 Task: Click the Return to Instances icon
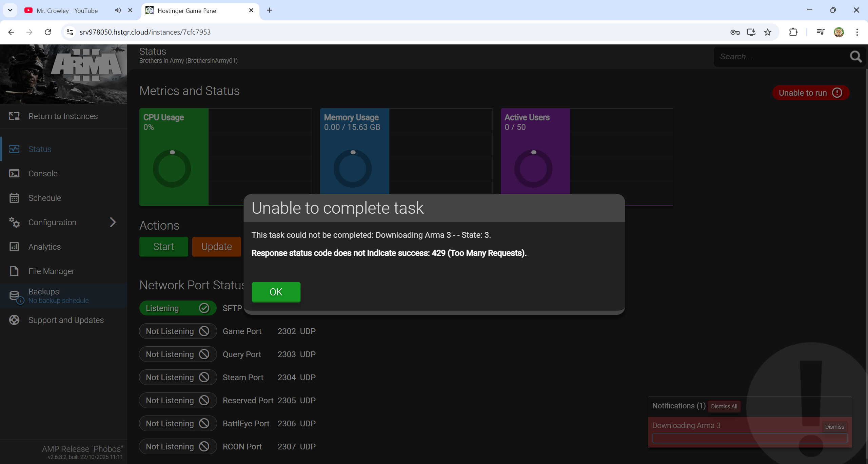click(x=14, y=116)
